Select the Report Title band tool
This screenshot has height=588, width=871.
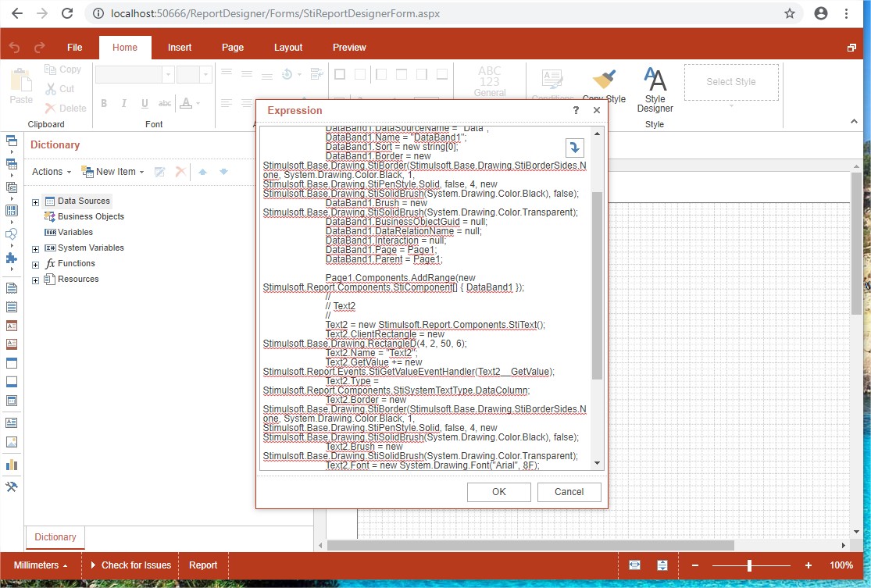tap(11, 288)
